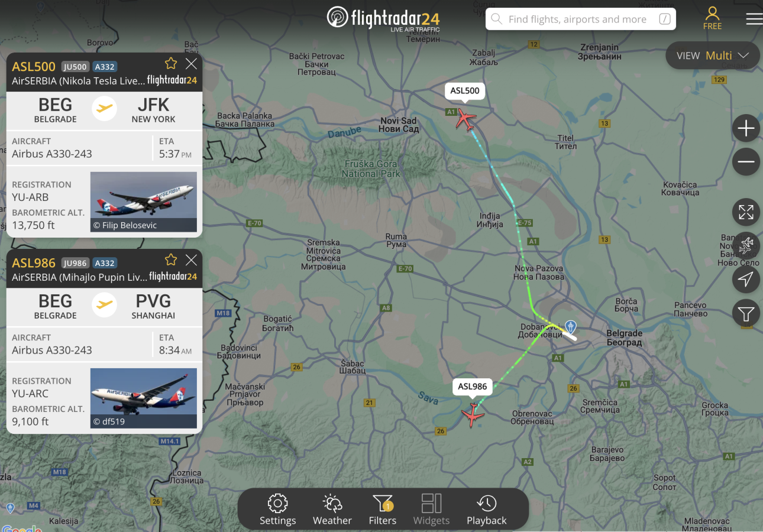Close the ASL986 flight card
Viewport: 763px width, 532px height.
(191, 260)
